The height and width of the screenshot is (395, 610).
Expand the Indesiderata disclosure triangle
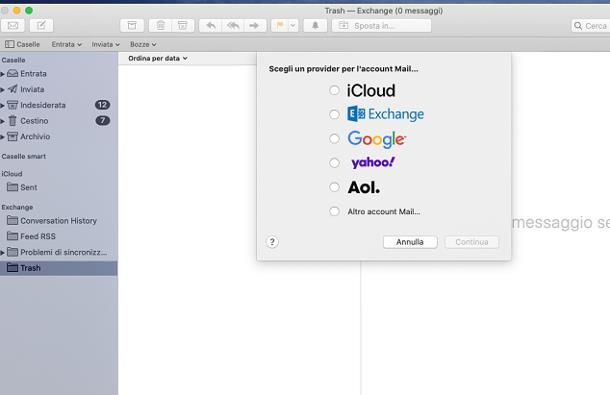[2, 105]
